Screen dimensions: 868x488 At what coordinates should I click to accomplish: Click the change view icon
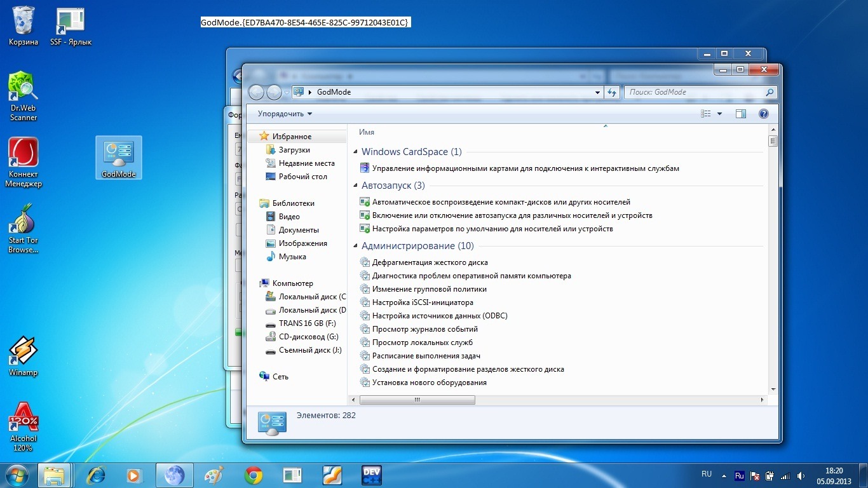tap(706, 114)
